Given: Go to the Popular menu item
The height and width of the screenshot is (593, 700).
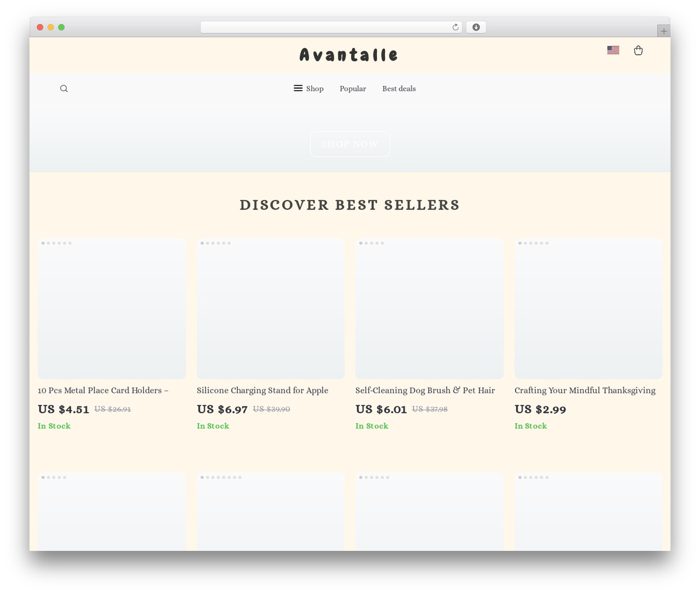Looking at the screenshot, I should pos(353,89).
